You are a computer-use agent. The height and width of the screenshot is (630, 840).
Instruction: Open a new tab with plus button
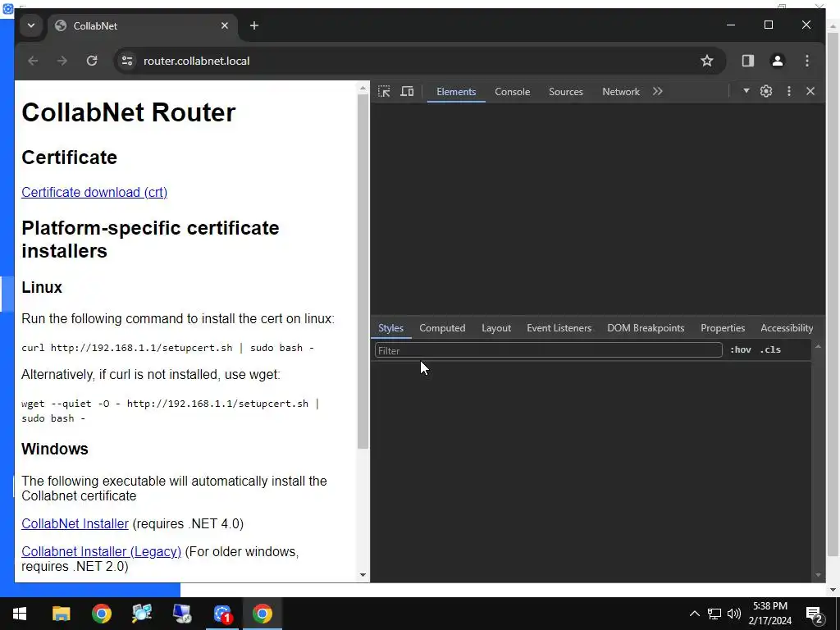(254, 25)
